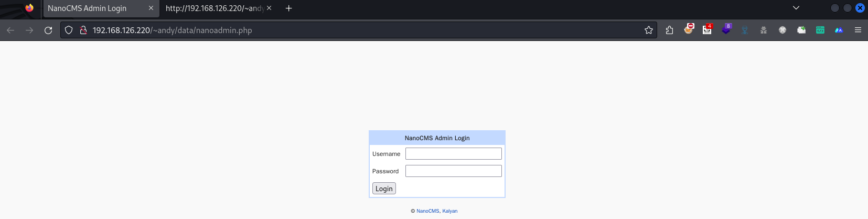Open the Kalyan footer link
868x219 pixels.
(x=449, y=211)
